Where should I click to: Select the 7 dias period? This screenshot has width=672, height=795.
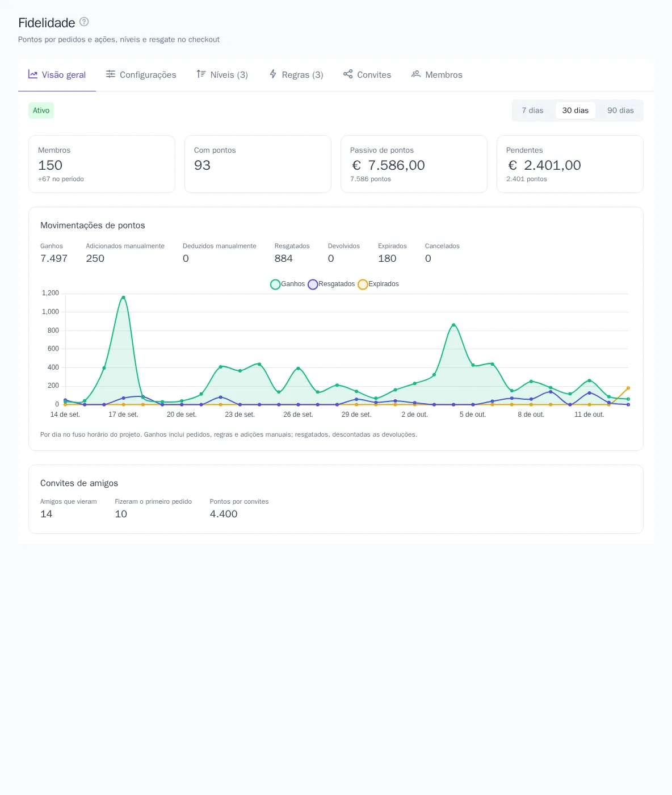532,110
